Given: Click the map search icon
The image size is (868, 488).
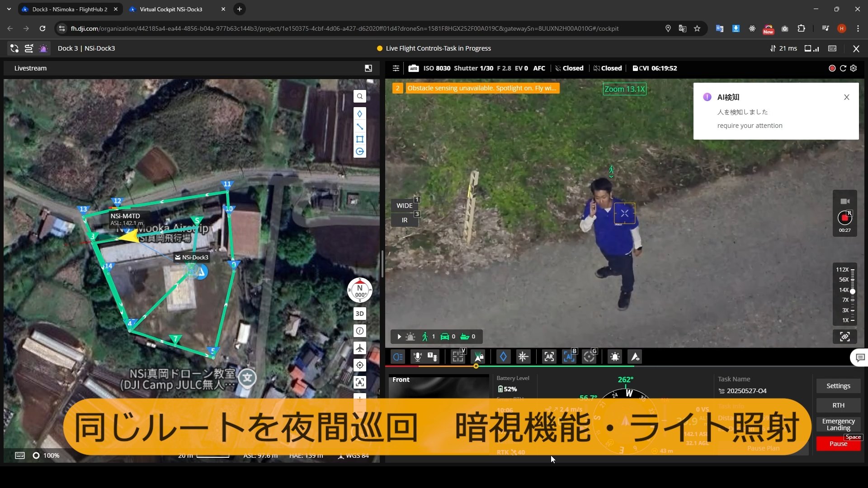Looking at the screenshot, I should tap(360, 96).
